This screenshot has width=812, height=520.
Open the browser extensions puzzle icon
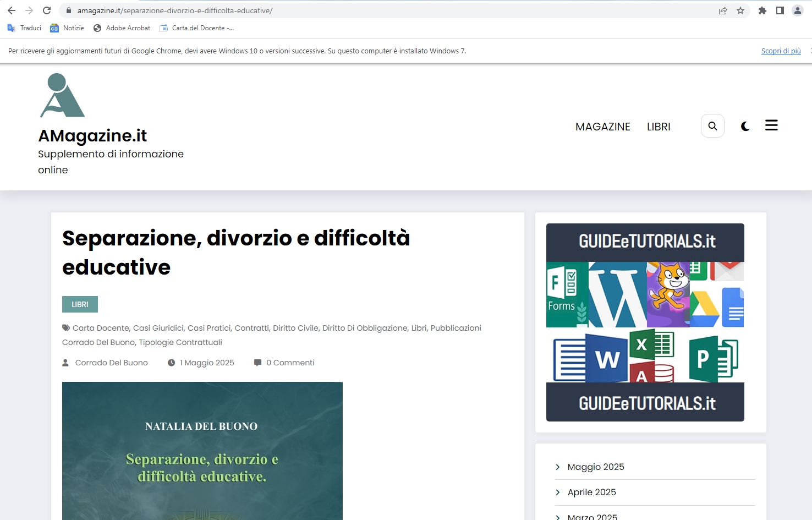click(x=762, y=10)
